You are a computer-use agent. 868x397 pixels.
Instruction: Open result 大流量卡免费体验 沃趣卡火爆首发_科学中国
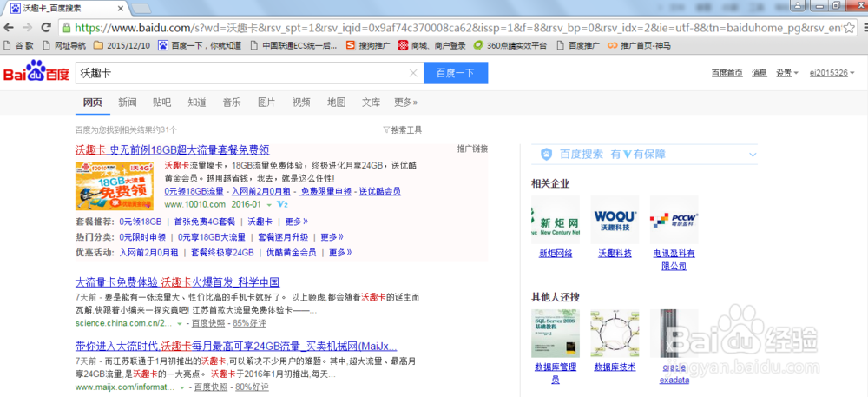[x=177, y=281]
